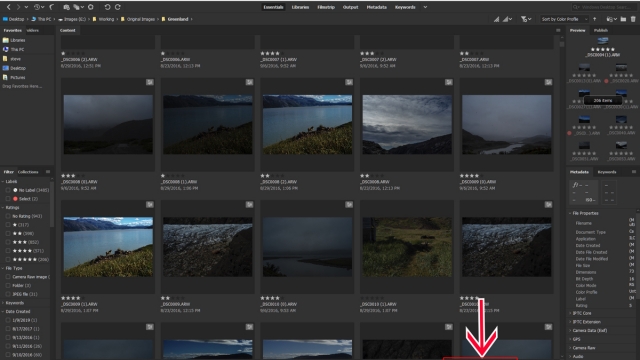Screen dimensions: 640x360
Task: Check the five-star rating filter
Action: [8, 259]
